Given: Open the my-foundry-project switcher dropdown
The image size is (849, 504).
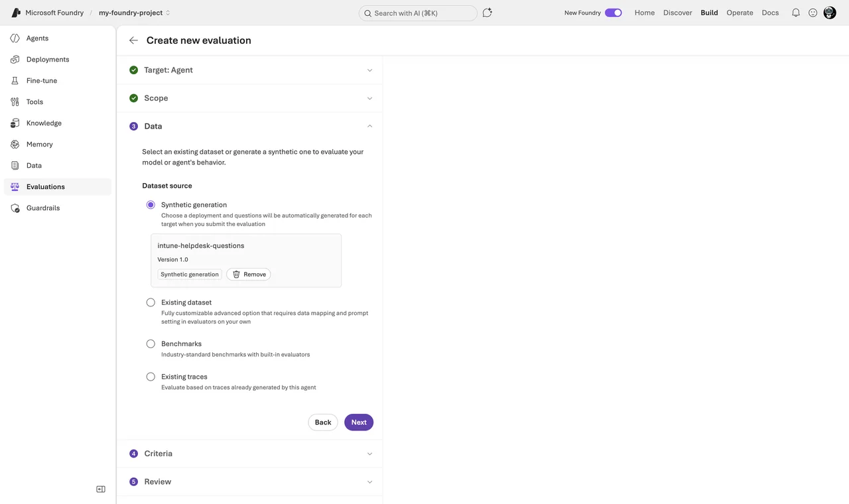Looking at the screenshot, I should (x=135, y=13).
